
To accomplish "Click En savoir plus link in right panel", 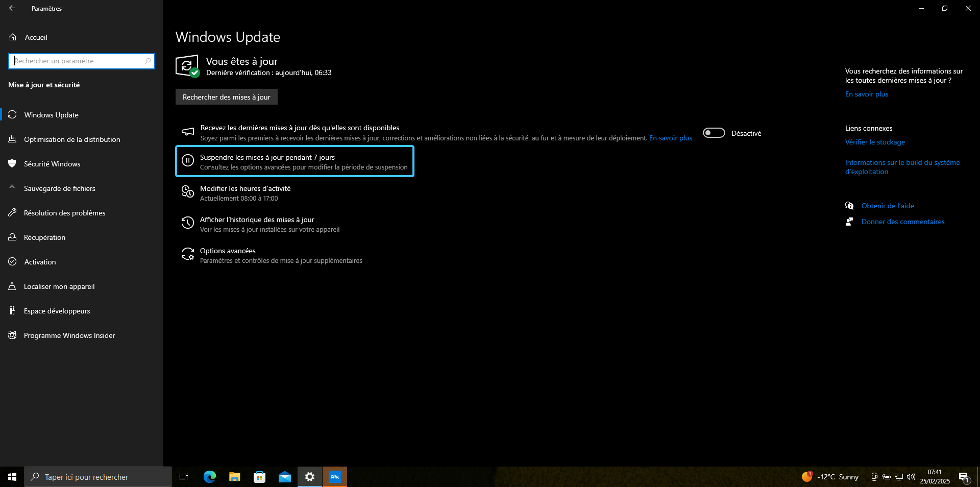I will 867,94.
